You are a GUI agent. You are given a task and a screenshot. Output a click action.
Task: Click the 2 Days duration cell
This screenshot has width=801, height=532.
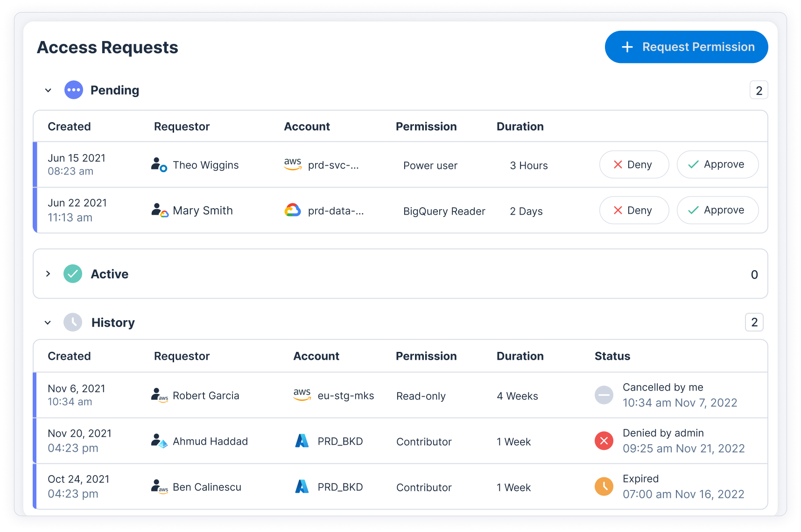526,211
